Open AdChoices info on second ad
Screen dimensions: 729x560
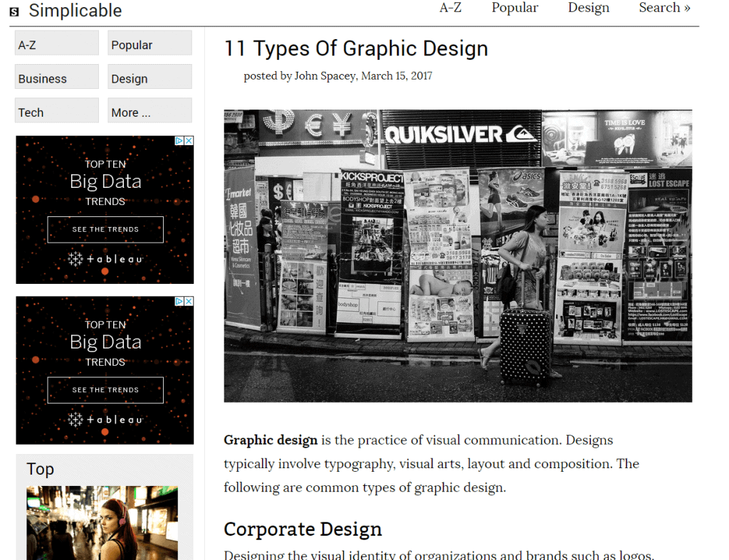179,301
